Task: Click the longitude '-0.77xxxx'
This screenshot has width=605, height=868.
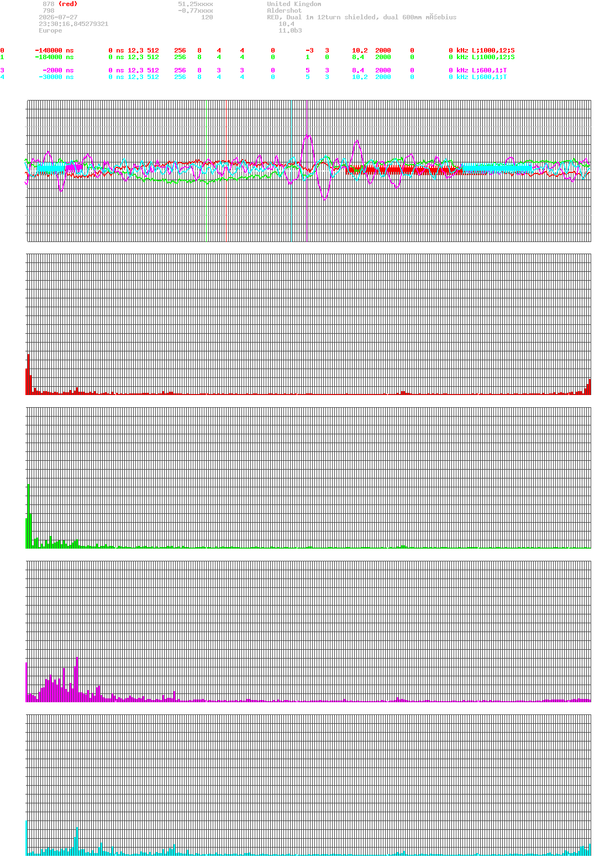Action: (x=195, y=10)
